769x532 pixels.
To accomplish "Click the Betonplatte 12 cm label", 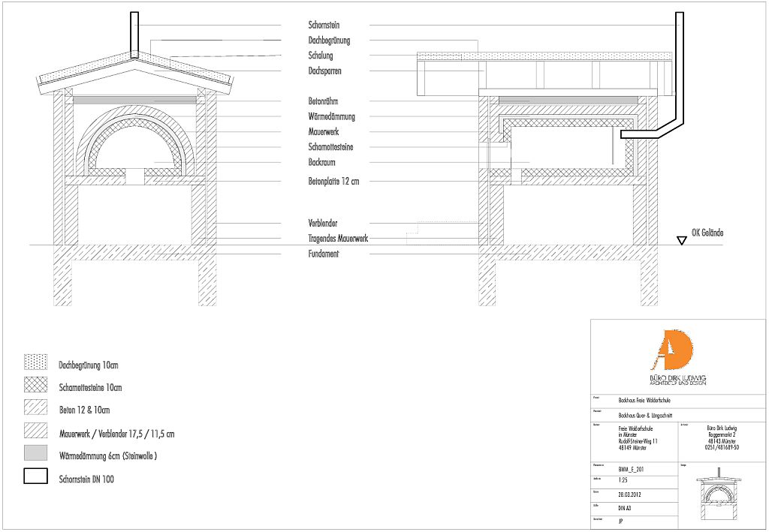I will point(333,182).
